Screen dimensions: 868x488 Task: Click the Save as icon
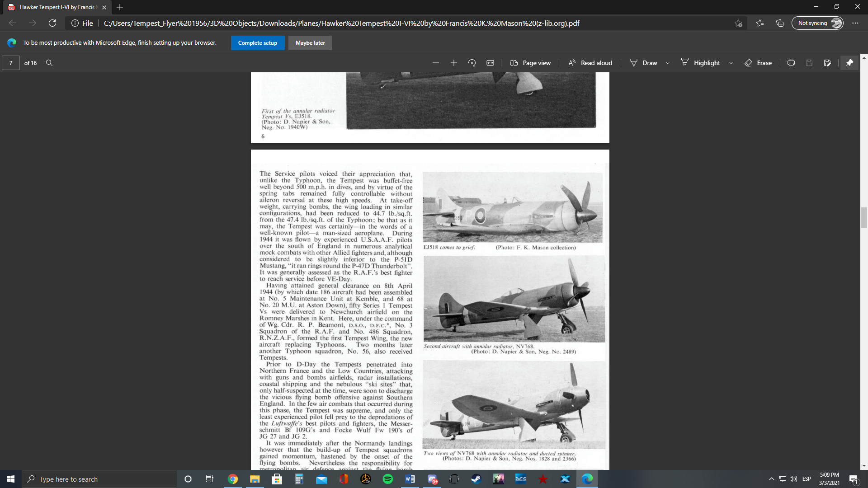click(827, 63)
